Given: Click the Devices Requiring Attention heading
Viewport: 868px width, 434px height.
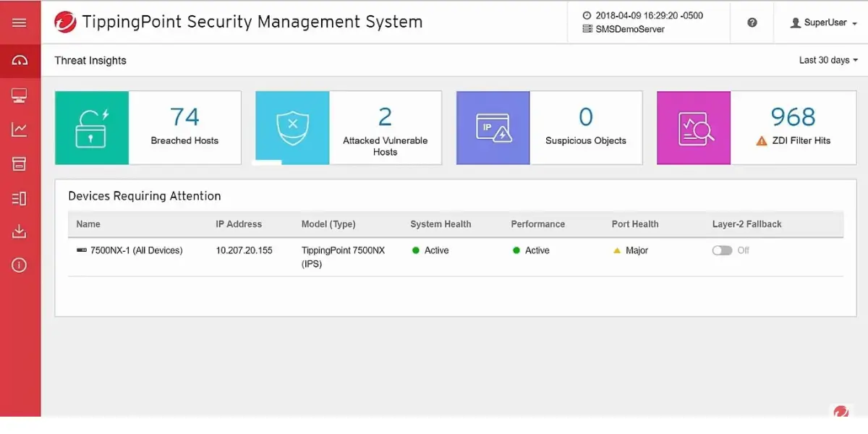Looking at the screenshot, I should (x=145, y=196).
